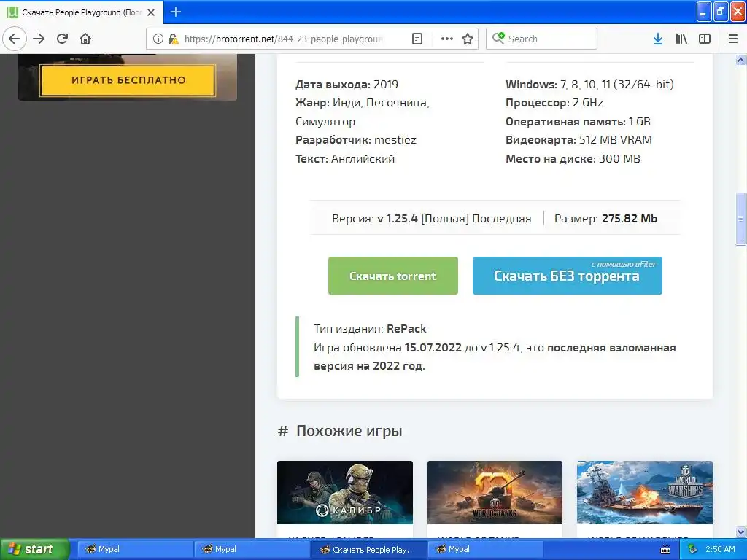Click the Процессор 2 GHz line
Image resolution: width=747 pixels, height=560 pixels.
[x=554, y=103]
